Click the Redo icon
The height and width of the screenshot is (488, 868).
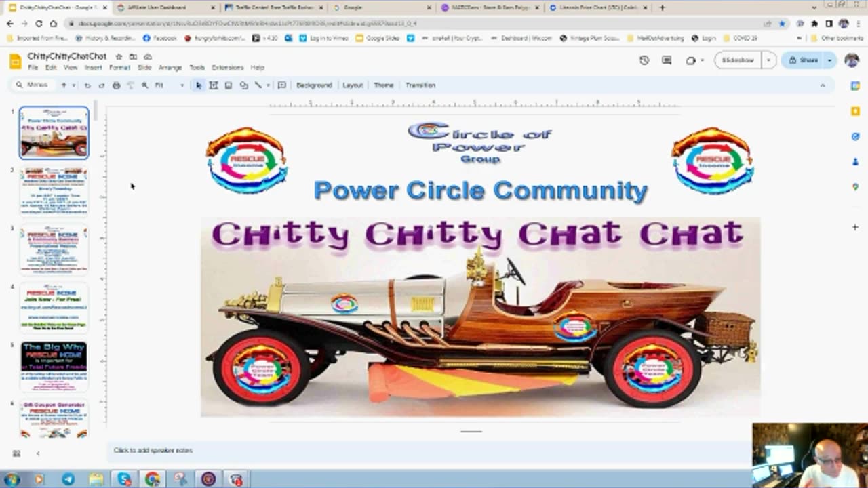tap(102, 85)
